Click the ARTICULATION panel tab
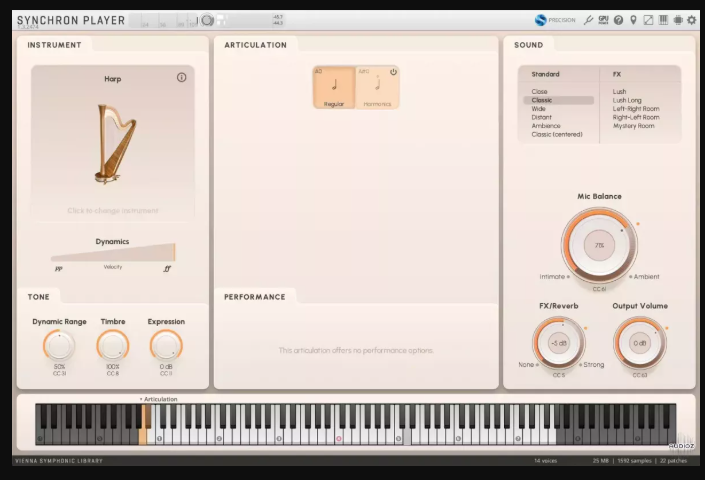 pyautogui.click(x=255, y=45)
